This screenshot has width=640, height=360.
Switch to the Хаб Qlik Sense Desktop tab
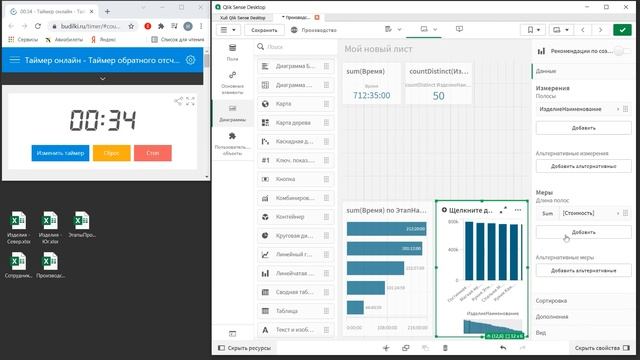tap(243, 18)
